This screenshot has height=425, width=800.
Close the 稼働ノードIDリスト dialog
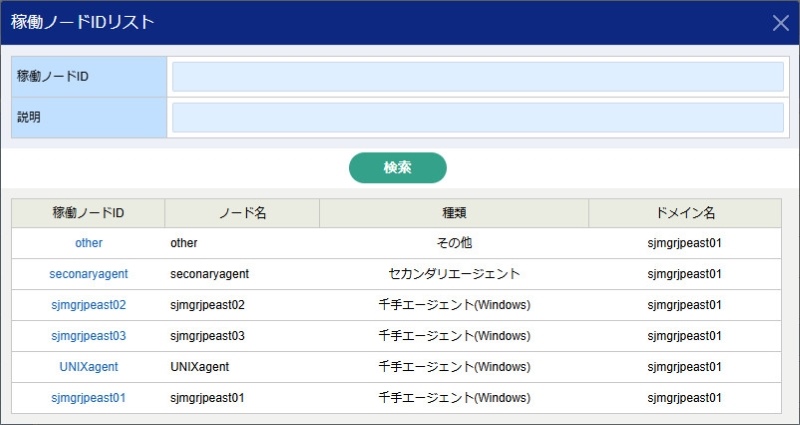(x=780, y=23)
